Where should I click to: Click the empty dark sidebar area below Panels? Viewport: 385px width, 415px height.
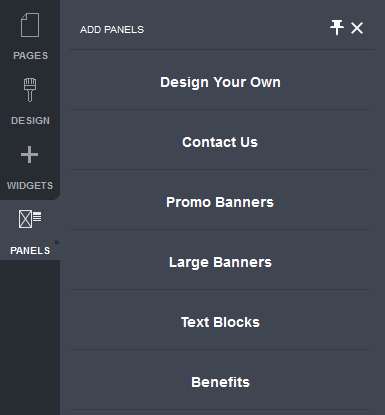30,337
